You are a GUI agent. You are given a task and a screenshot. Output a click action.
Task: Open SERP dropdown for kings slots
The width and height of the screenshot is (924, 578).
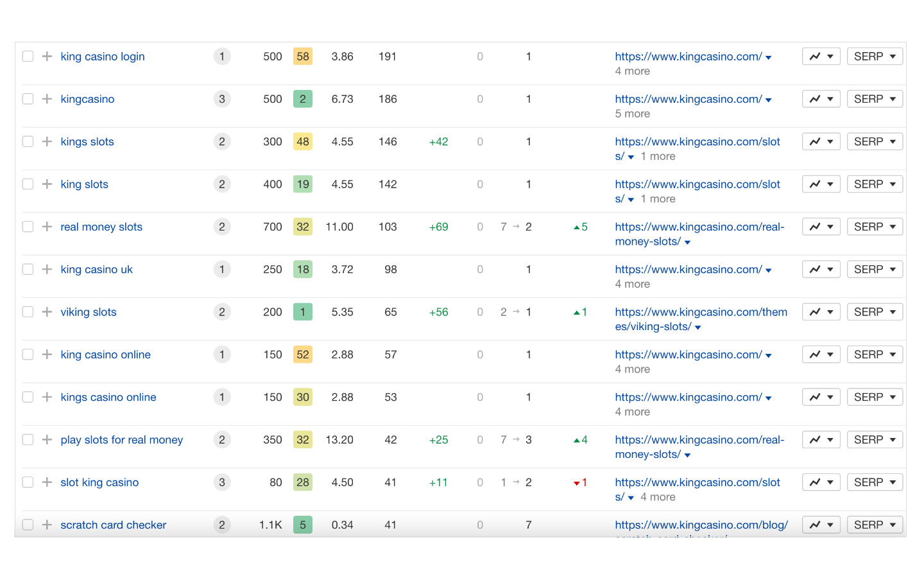[875, 141]
